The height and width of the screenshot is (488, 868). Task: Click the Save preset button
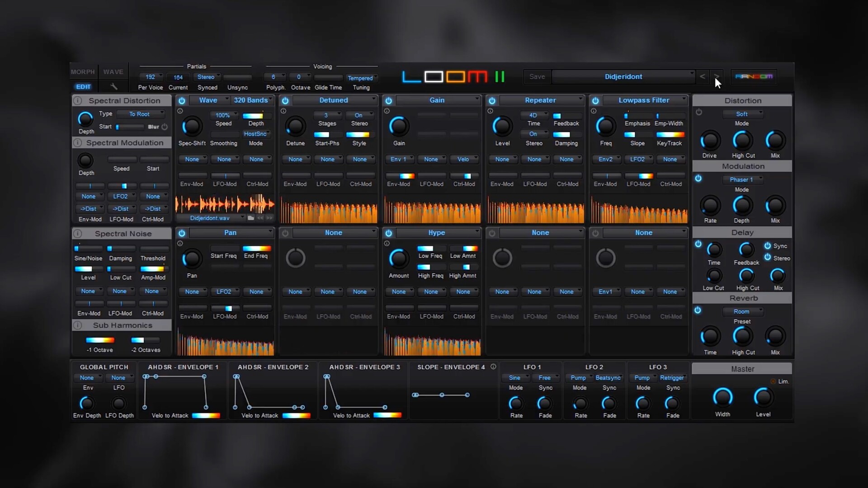537,77
